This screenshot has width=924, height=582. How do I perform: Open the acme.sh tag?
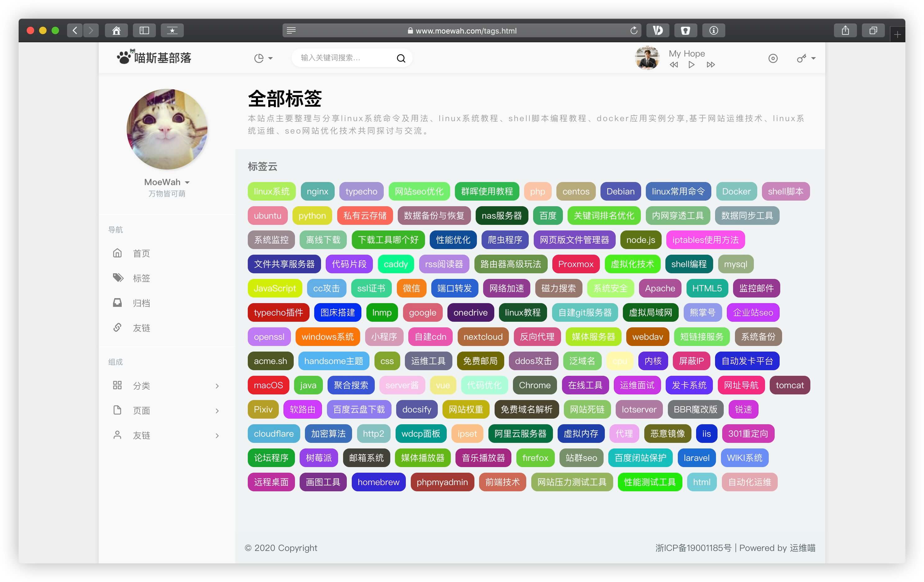coord(270,361)
